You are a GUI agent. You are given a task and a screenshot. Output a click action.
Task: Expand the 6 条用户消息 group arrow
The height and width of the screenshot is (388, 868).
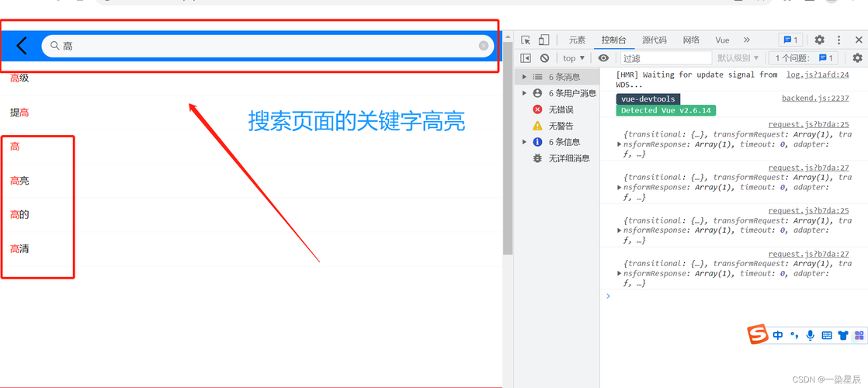(x=524, y=93)
